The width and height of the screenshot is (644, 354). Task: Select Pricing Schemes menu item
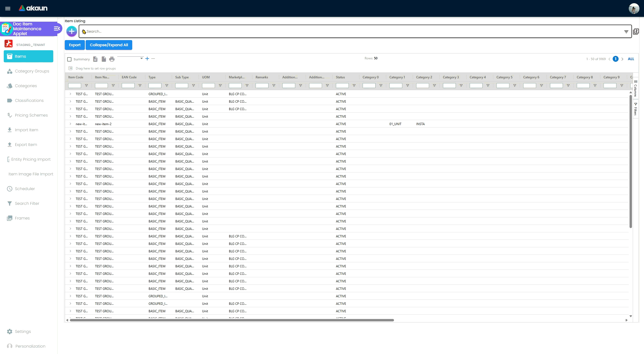[31, 115]
